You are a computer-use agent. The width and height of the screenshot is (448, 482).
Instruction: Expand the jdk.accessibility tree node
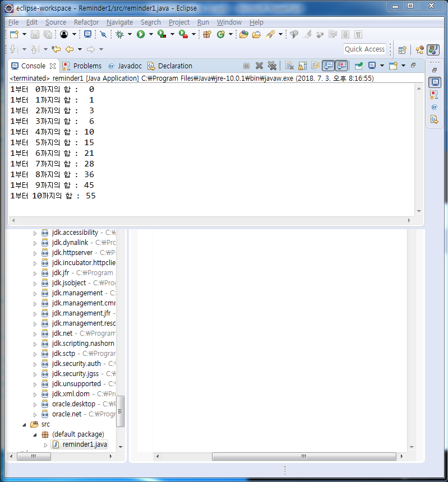point(35,233)
